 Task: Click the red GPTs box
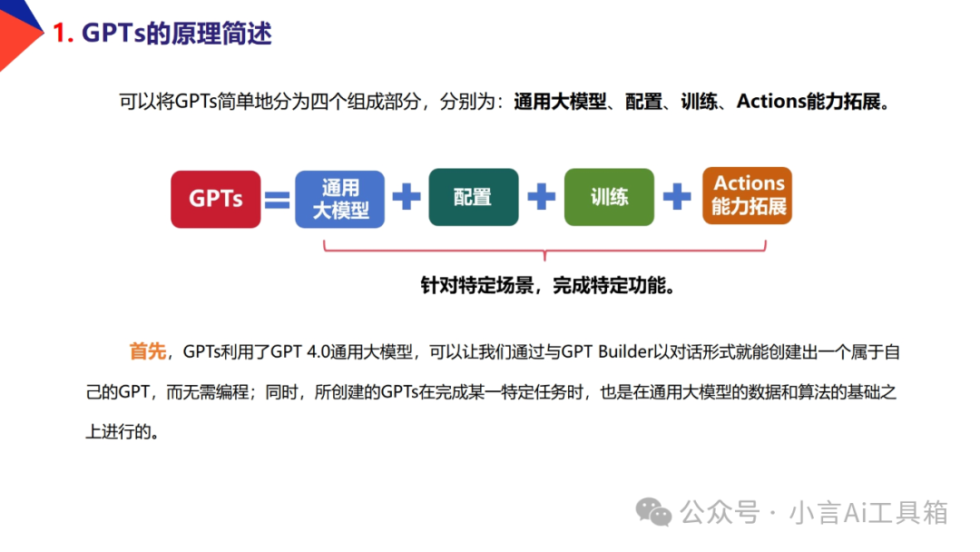[216, 199]
